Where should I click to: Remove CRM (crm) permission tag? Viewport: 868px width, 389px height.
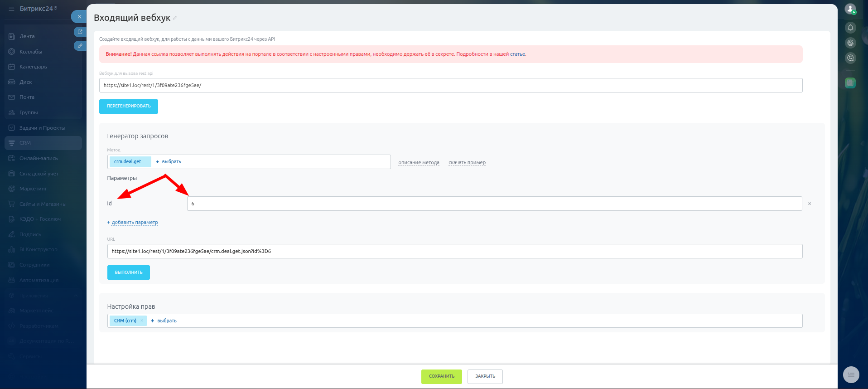pos(142,321)
